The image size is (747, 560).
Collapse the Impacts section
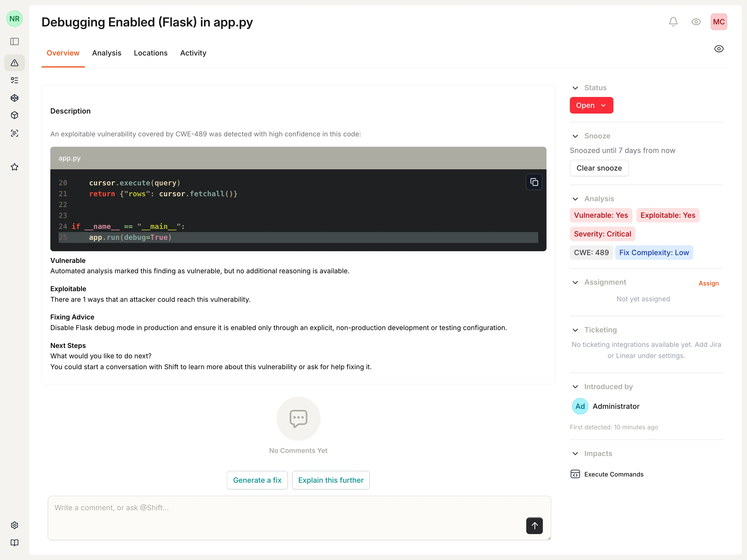tap(576, 454)
